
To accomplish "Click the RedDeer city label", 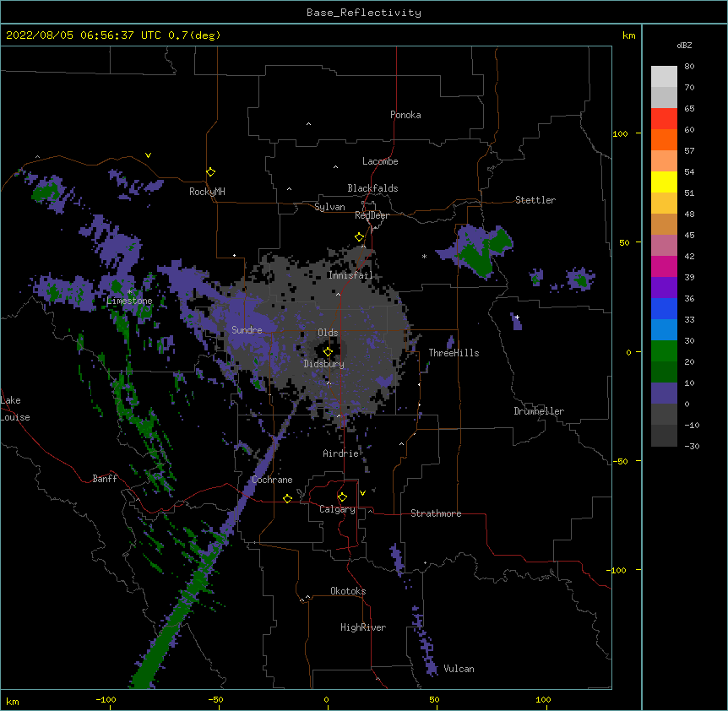I will click(372, 215).
